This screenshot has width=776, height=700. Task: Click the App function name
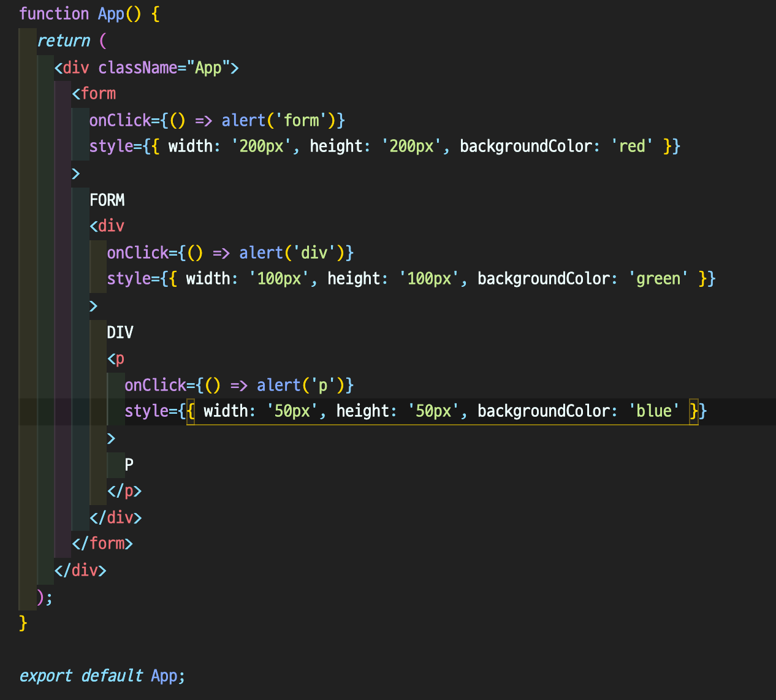(x=111, y=14)
